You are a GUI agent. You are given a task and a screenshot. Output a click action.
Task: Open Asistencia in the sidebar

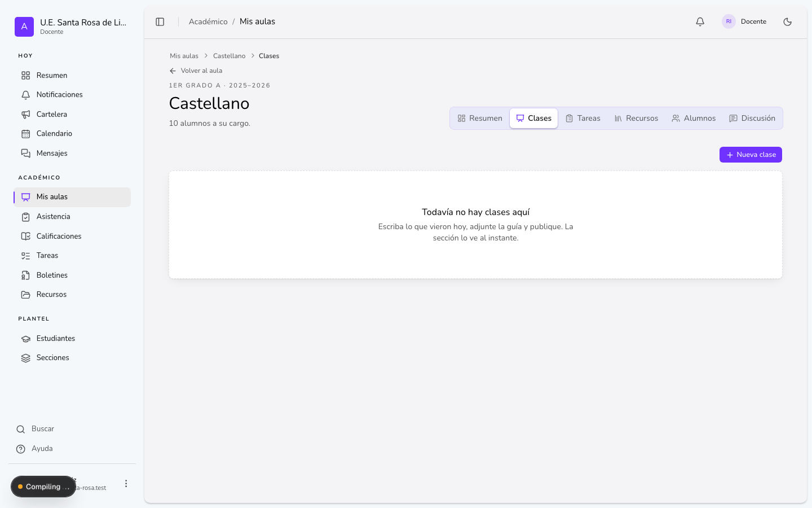(x=72, y=217)
